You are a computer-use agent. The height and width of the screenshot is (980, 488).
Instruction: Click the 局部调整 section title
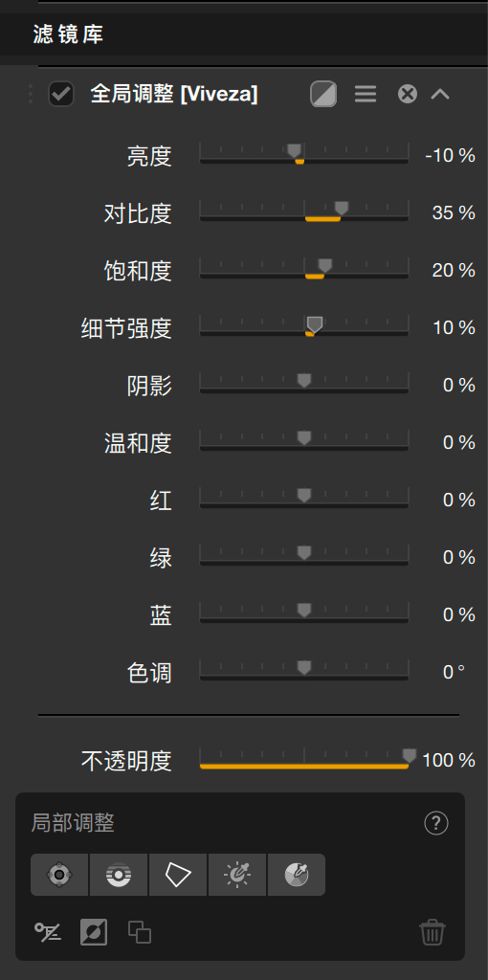tap(73, 823)
